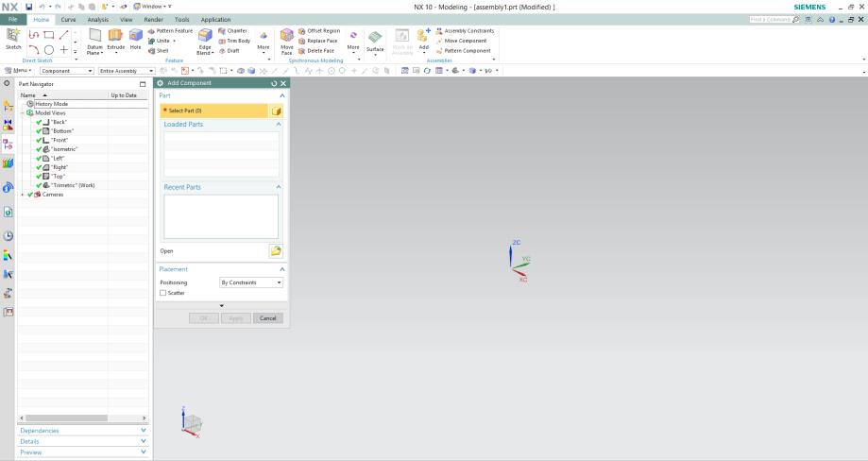This screenshot has width=868, height=461.
Task: Toggle the checkmark on the "Left" model view
Action: (x=39, y=159)
